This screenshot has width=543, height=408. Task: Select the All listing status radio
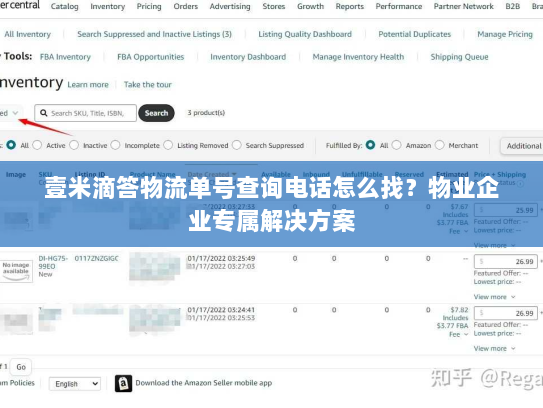(x=11, y=145)
